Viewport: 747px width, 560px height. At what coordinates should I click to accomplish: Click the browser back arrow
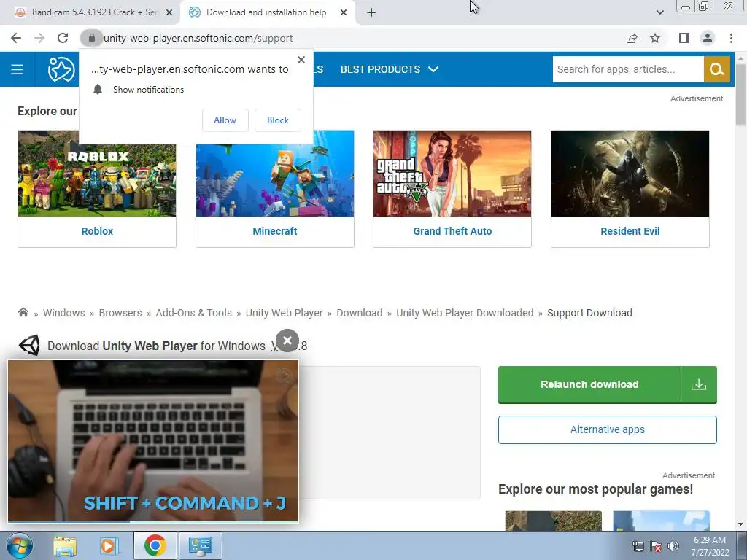coord(16,38)
